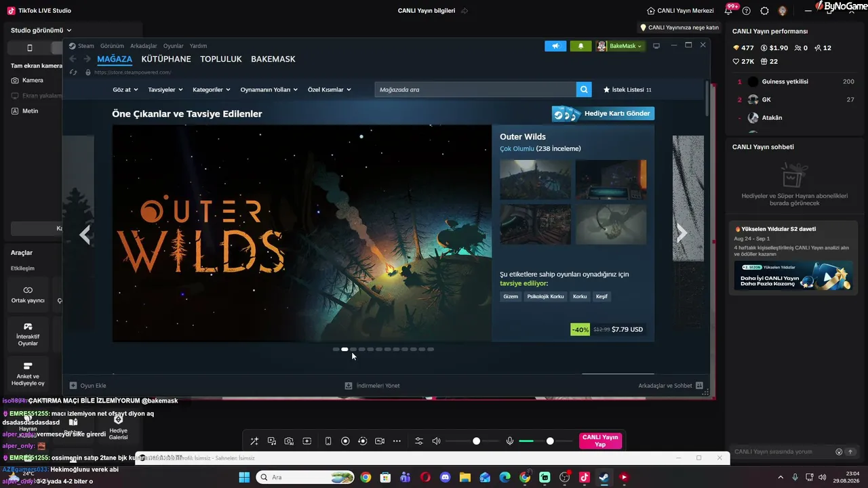Viewport: 868px width, 488px height.
Task: Open Yükselen Yıldızlar promo banner
Action: pyautogui.click(x=792, y=276)
